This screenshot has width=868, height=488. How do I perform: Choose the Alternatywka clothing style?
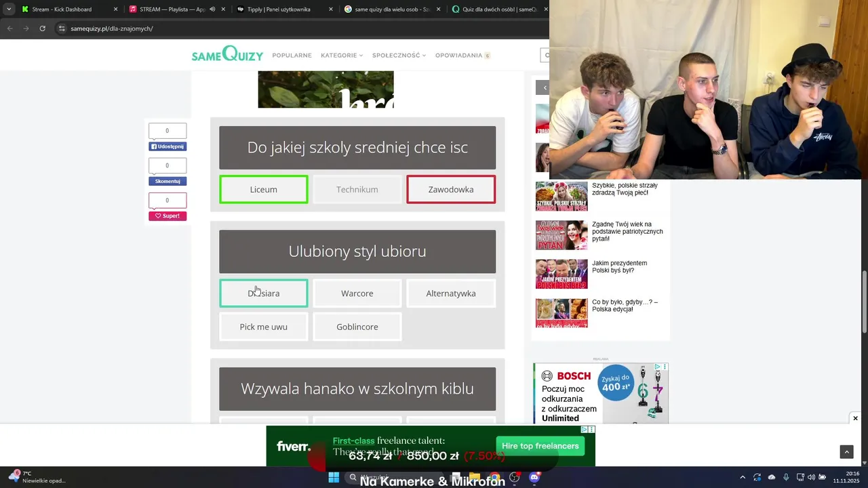tap(451, 293)
